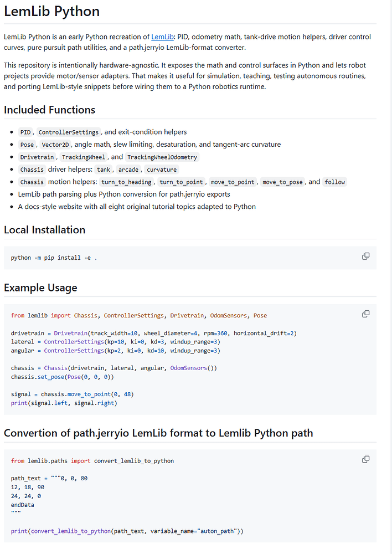Viewport: 392px width, 554px height.
Task: Click the from lemlib.paths import line
Action: click(92, 461)
